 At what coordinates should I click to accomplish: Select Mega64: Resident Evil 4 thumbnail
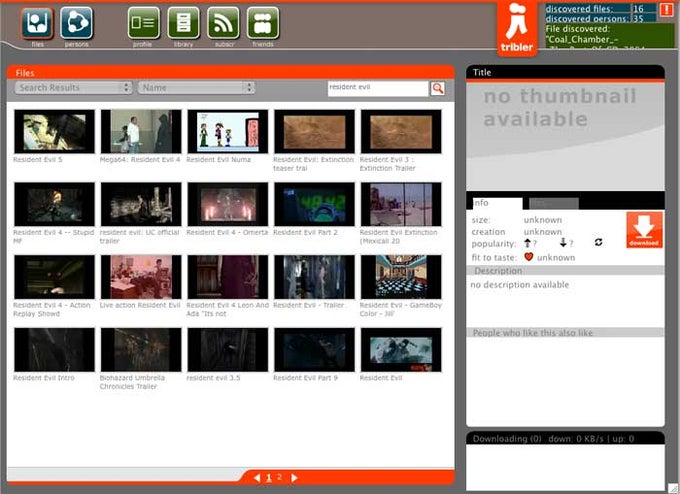(141, 131)
